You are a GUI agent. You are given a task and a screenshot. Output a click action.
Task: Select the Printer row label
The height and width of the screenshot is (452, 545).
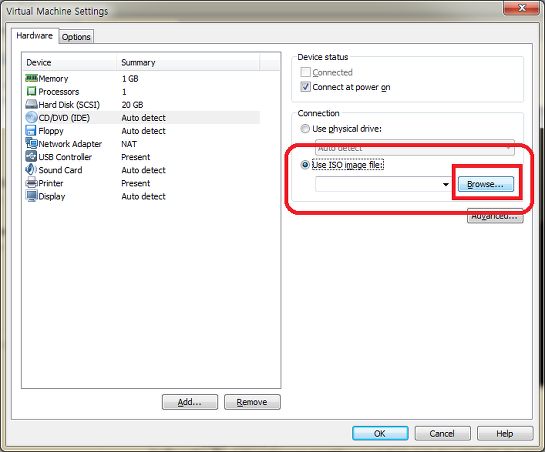51,183
